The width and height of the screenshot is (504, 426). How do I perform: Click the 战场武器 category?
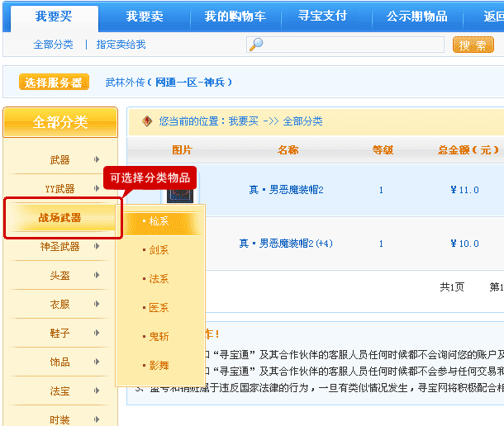tap(59, 218)
